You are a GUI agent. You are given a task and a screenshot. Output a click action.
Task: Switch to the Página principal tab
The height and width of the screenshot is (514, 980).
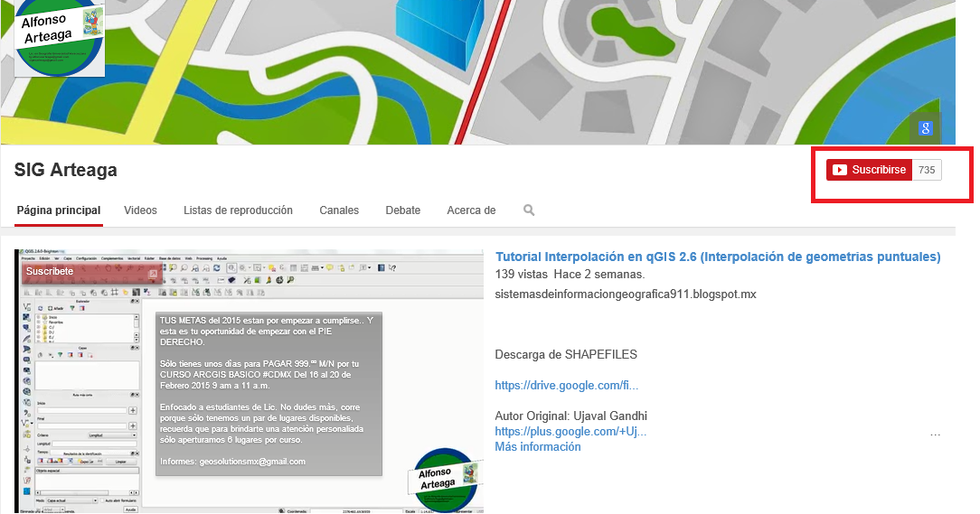(59, 210)
